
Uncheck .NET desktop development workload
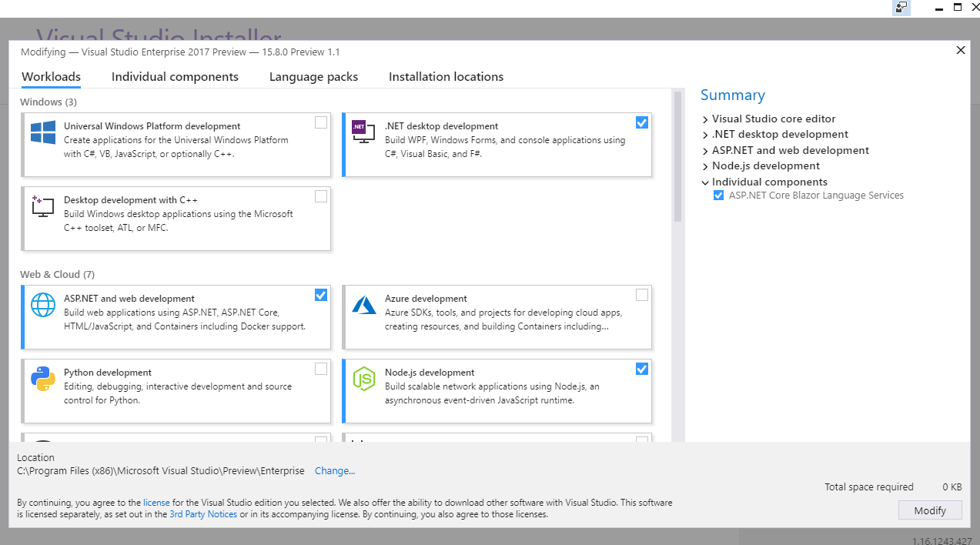(x=642, y=122)
